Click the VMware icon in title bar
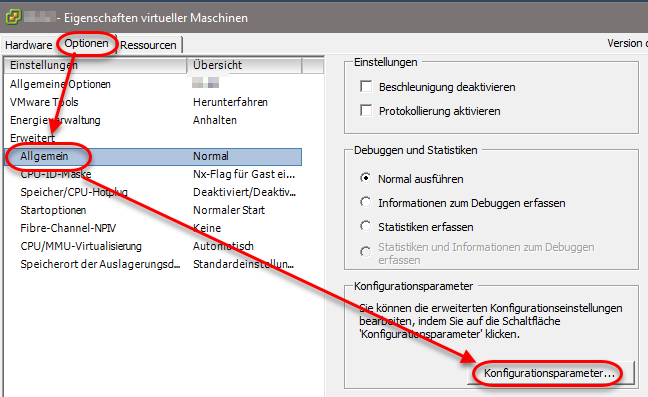The width and height of the screenshot is (648, 397). pyautogui.click(x=13, y=17)
